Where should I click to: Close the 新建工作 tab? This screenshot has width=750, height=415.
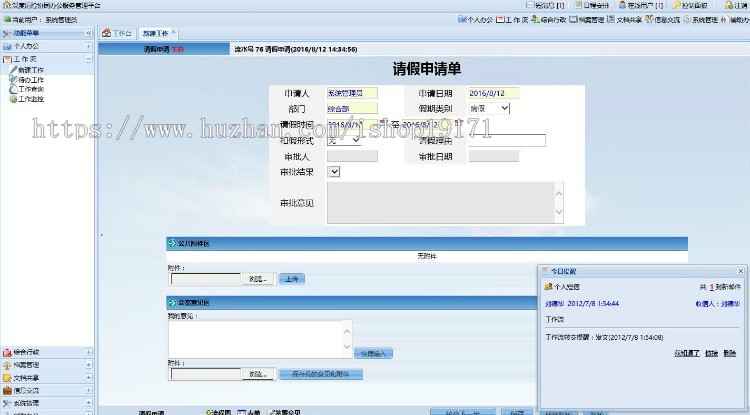pos(174,32)
